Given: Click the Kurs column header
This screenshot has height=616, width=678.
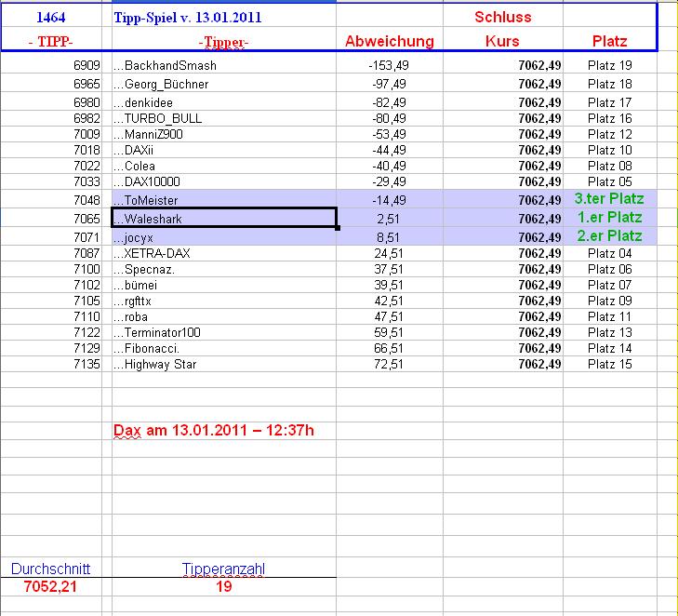Looking at the screenshot, I should pos(502,41).
